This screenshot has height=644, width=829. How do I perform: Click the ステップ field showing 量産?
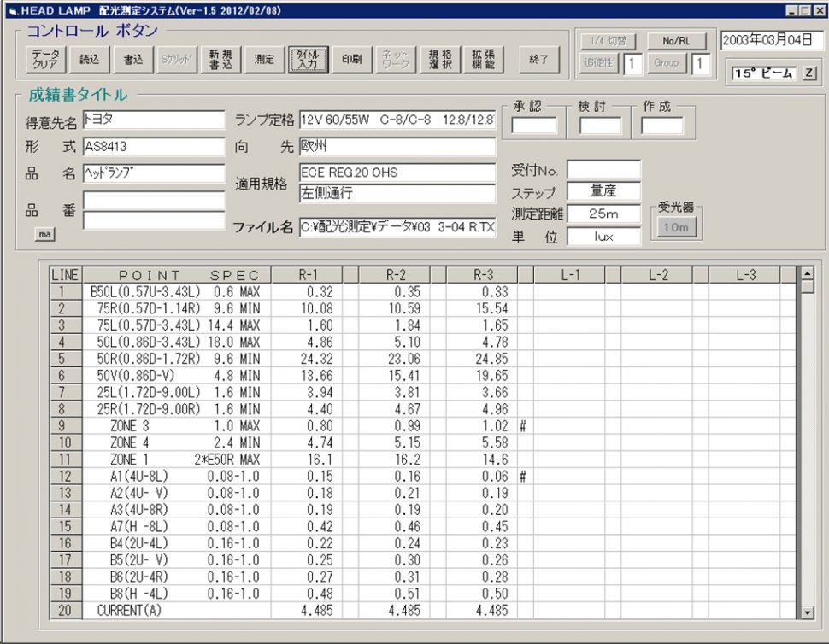click(603, 191)
